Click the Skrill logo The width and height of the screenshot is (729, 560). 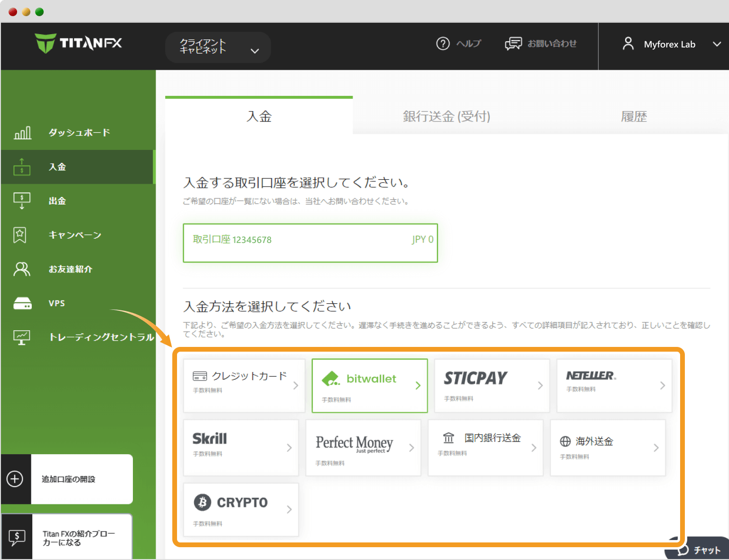coord(210,438)
